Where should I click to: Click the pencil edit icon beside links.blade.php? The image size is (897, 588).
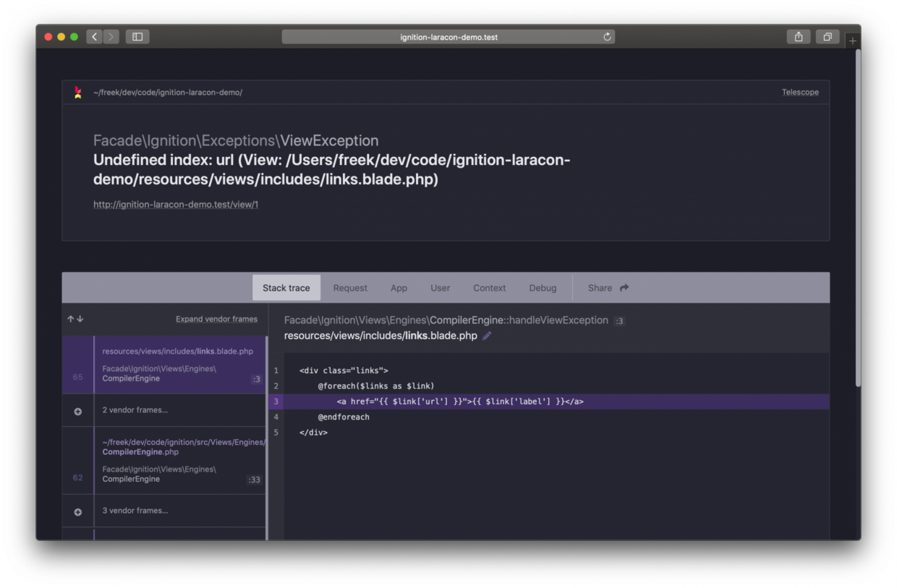pos(487,336)
